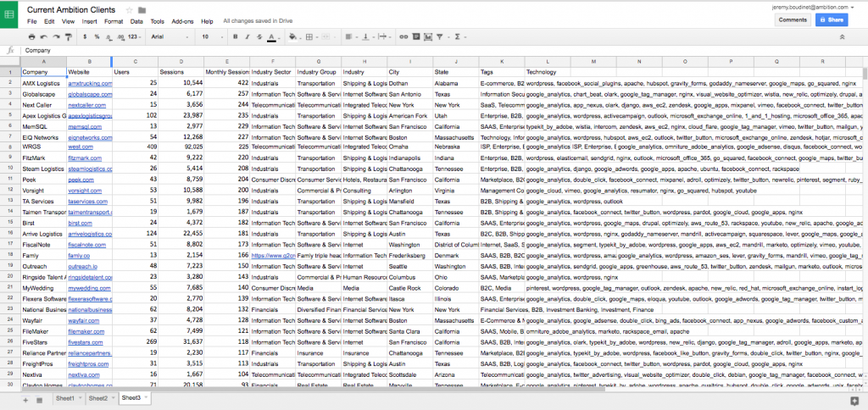
Task: Insert a link with the chain icon
Action: [x=403, y=37]
